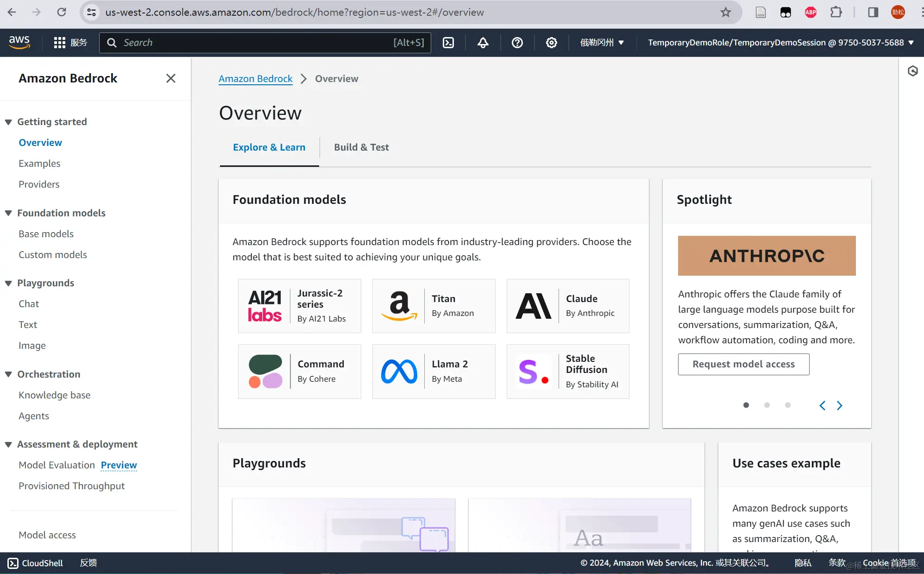Open the chat playground preview thumbnail
This screenshot has width=924, height=574.
344,525
